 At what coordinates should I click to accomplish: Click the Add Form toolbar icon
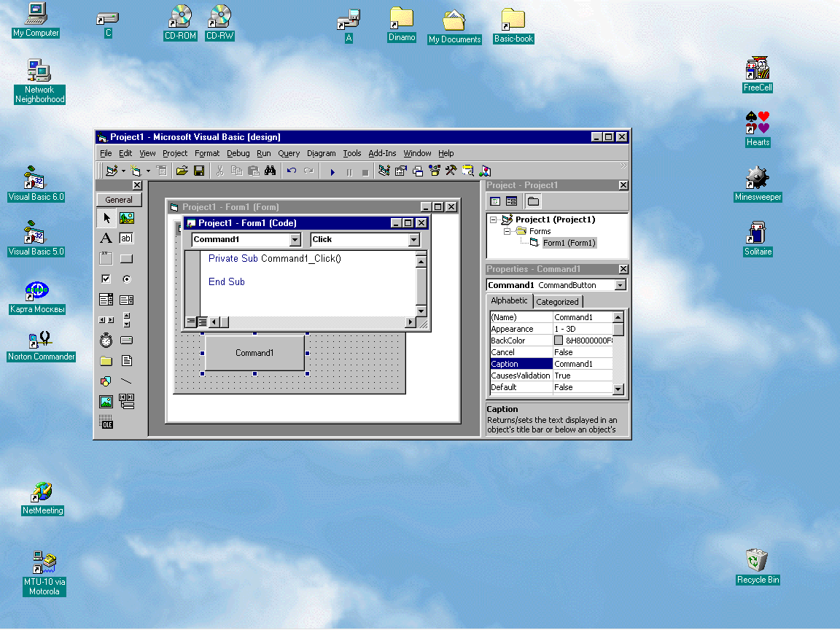pos(136,171)
